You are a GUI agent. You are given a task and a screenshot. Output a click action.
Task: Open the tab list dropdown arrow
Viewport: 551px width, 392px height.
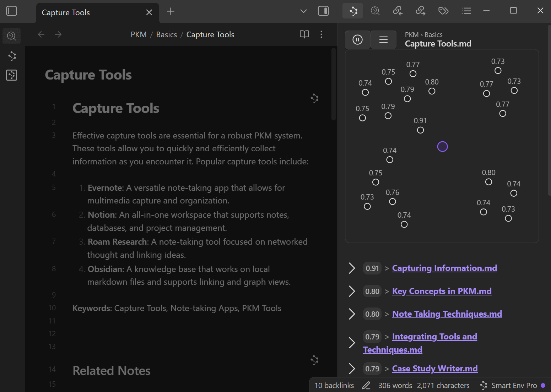[x=303, y=11]
